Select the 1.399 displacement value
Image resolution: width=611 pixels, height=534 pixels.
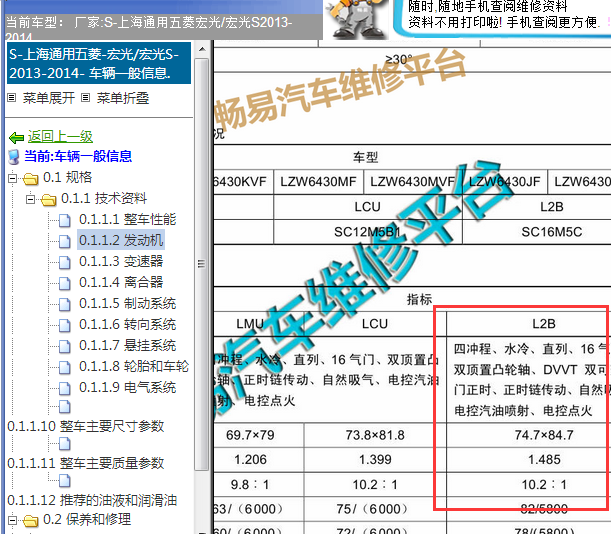[x=375, y=460]
